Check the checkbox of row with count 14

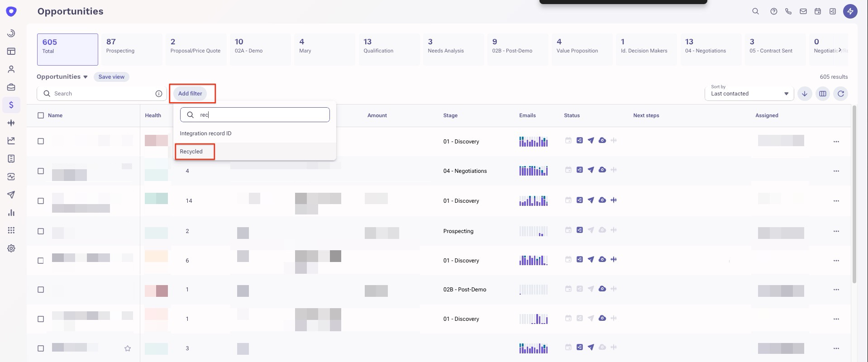pos(41,201)
